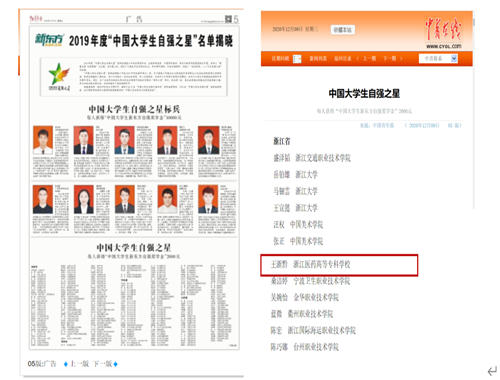Click the newspaper page 05 thumbnail headline
The image size is (500, 380).
click(x=151, y=41)
